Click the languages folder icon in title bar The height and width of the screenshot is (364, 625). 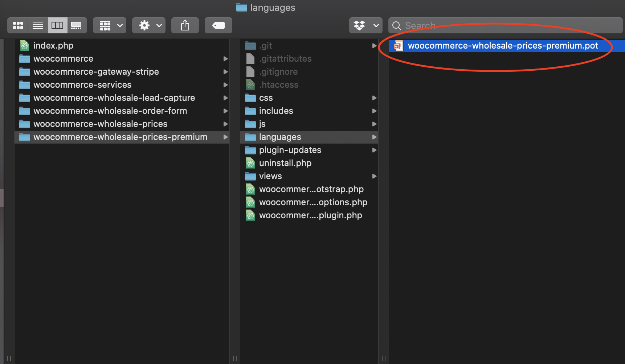pyautogui.click(x=241, y=7)
